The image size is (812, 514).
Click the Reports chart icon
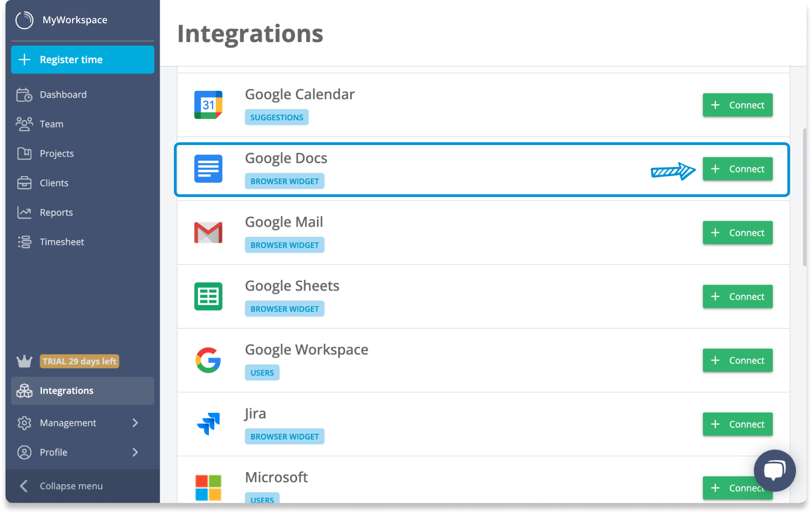(24, 213)
